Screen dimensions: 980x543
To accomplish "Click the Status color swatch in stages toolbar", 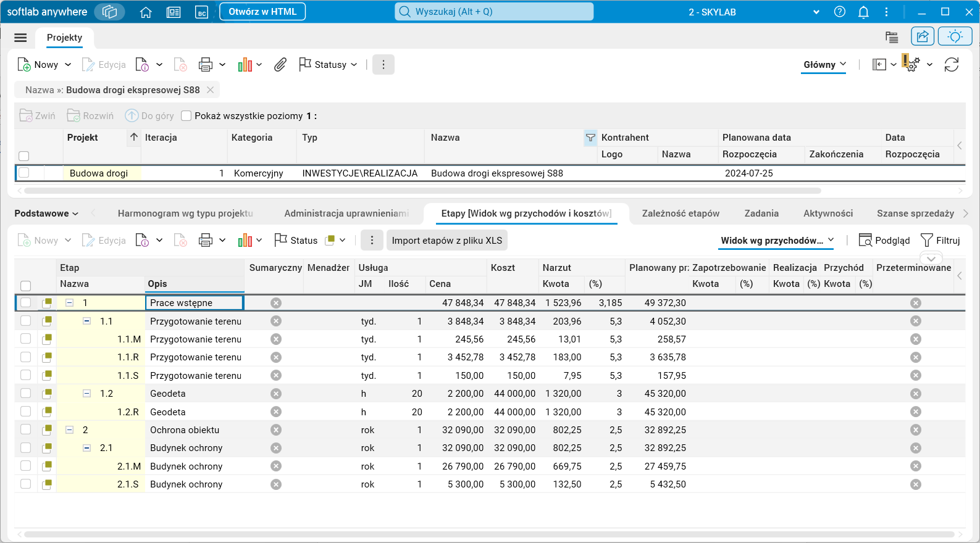I will pyautogui.click(x=330, y=241).
